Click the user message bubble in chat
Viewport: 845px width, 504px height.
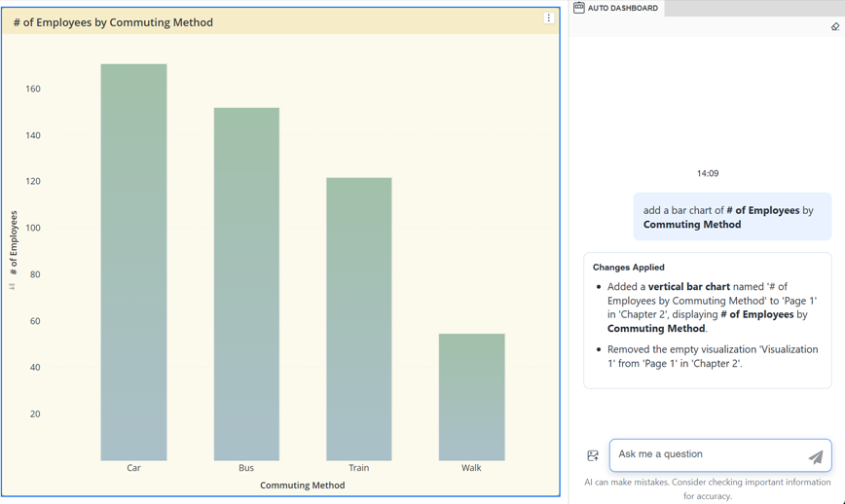click(x=732, y=217)
